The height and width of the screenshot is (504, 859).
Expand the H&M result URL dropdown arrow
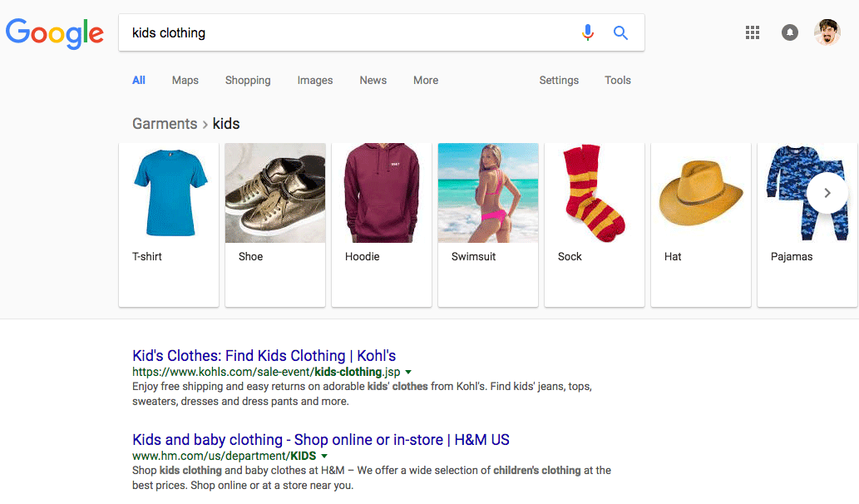coord(325,456)
